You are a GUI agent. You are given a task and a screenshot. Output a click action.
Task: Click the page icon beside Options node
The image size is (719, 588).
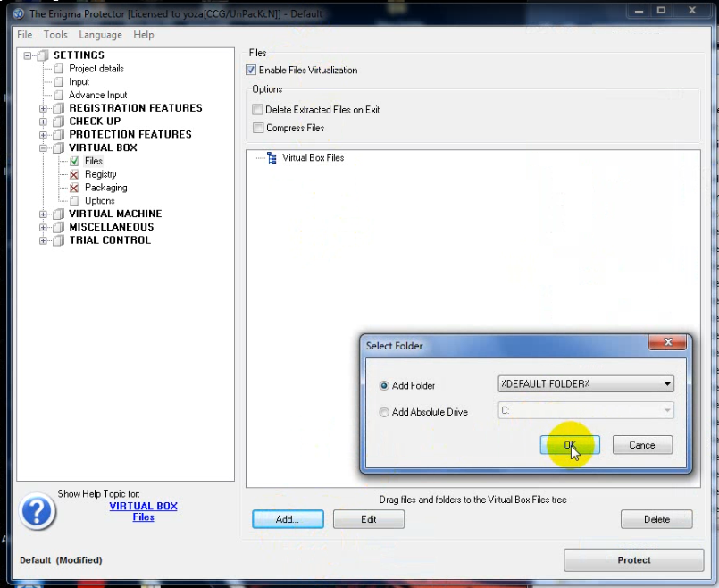[x=74, y=201]
